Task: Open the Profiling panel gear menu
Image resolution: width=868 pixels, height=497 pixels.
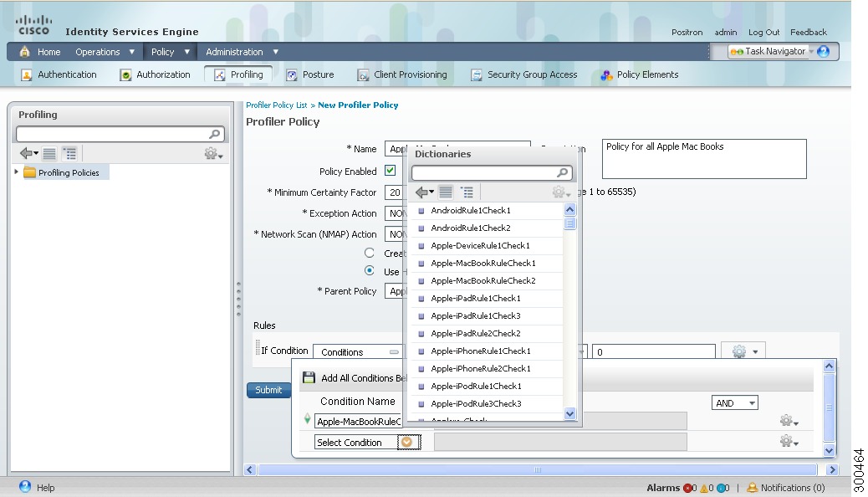Action: (213, 153)
